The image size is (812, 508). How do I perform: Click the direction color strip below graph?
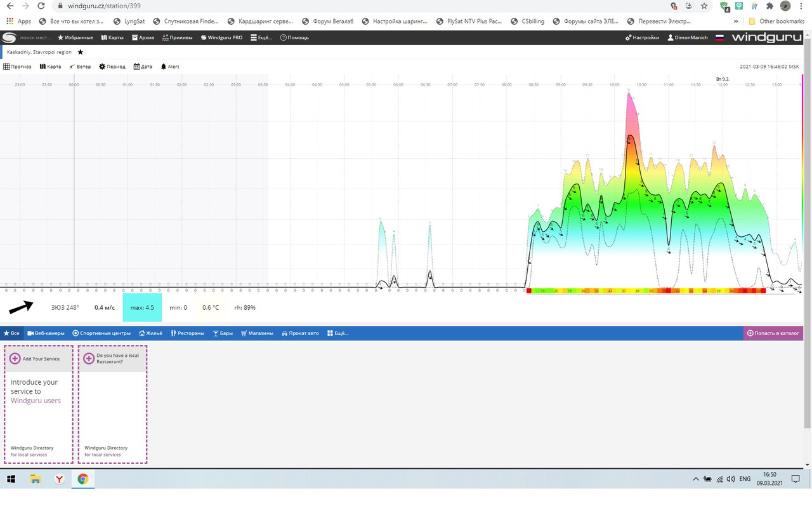[x=646, y=290]
